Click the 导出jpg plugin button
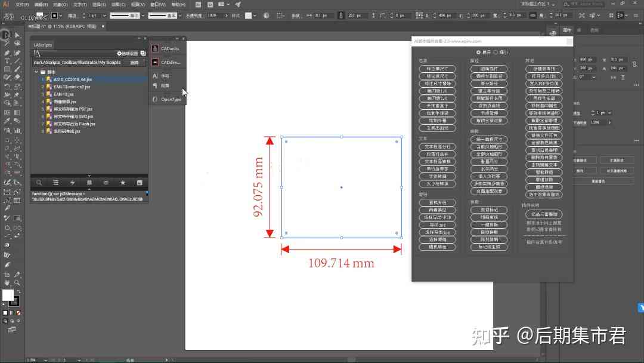Viewport: 644px width, 363px height. 438,225
